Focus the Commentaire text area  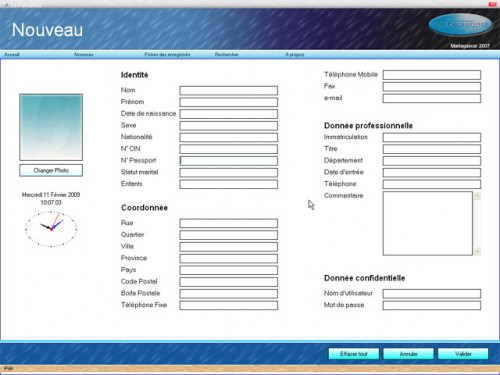click(428, 223)
